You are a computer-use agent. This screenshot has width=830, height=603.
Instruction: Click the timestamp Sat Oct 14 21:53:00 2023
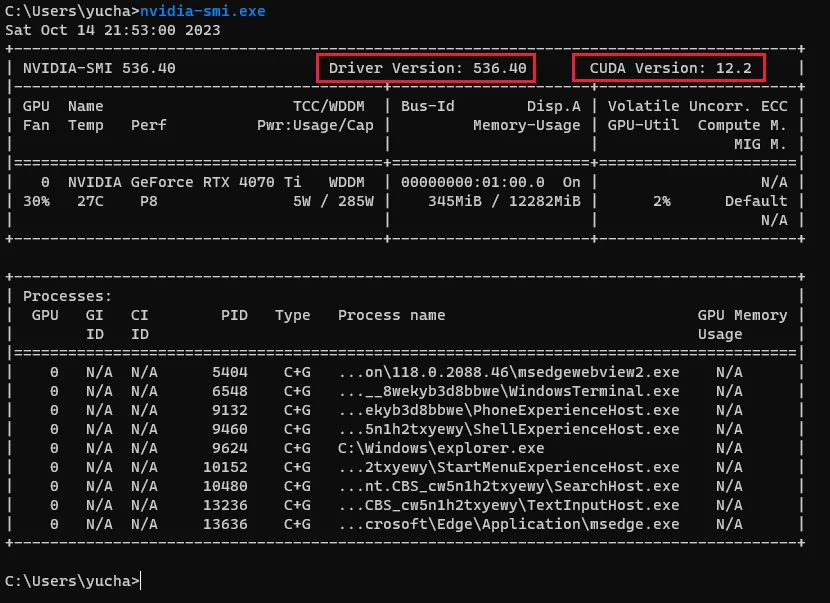point(113,29)
